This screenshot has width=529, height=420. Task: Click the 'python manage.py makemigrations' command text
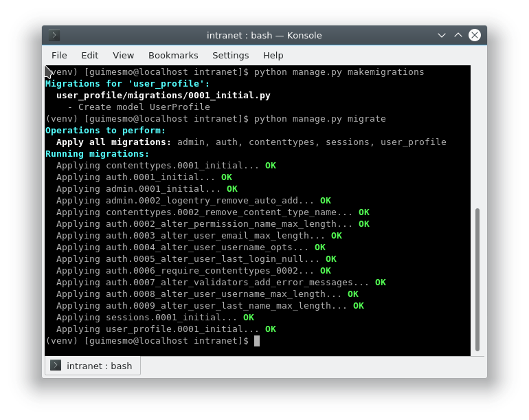coord(339,72)
